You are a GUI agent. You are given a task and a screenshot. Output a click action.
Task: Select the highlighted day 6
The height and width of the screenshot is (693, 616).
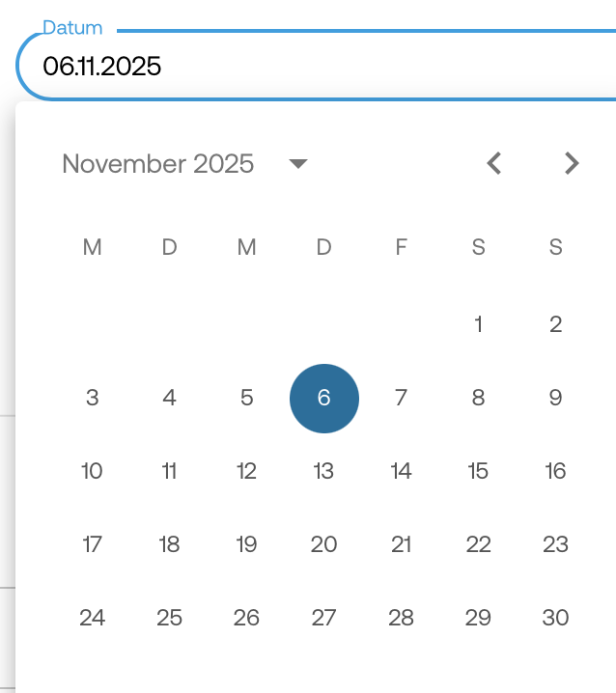click(324, 398)
